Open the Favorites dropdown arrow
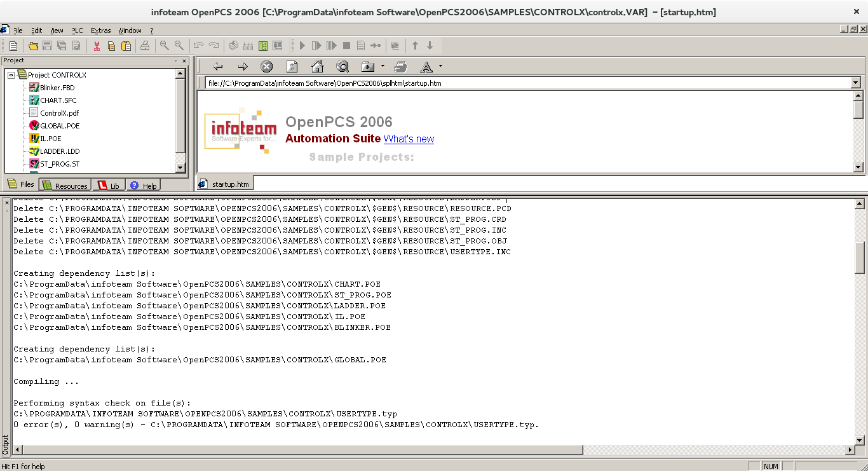 pos(383,66)
